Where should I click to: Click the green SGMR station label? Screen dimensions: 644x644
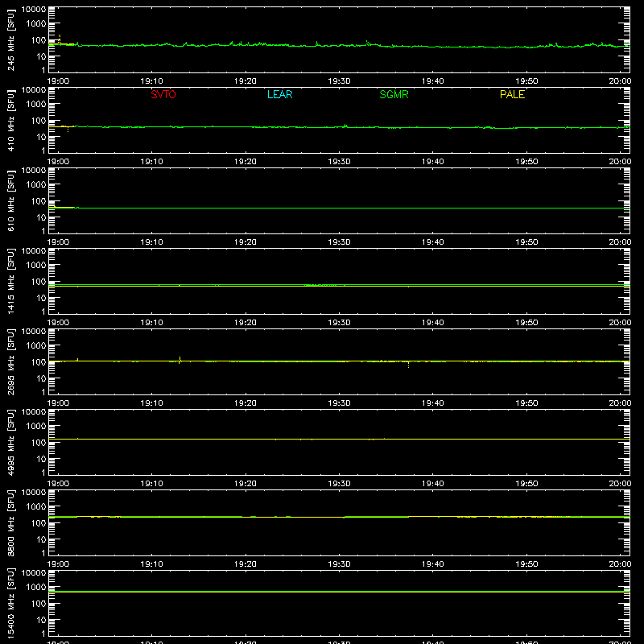394,94
